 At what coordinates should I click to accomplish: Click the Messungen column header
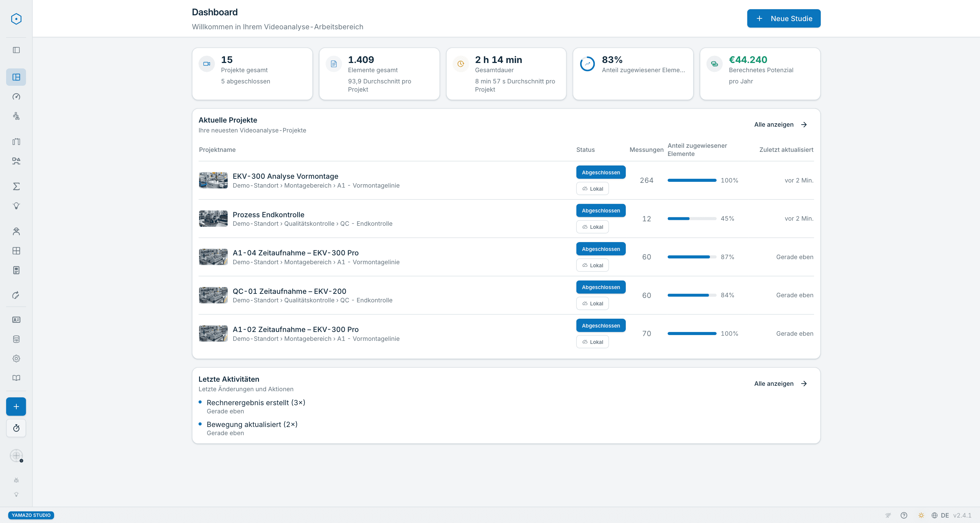[647, 149]
